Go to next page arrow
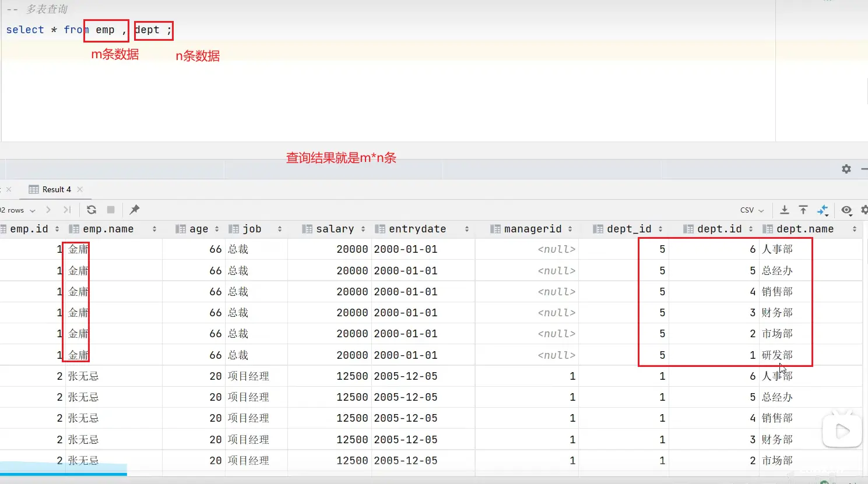 point(48,210)
